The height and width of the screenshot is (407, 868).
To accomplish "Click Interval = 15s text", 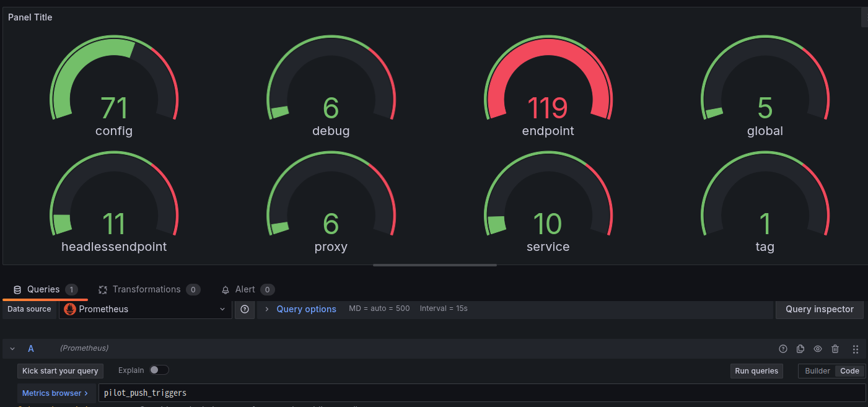I will [444, 309].
